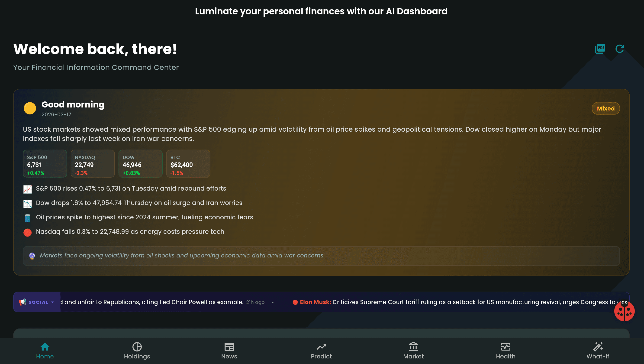Select the S&P 500 index card
This screenshot has width=644, height=364.
point(45,164)
